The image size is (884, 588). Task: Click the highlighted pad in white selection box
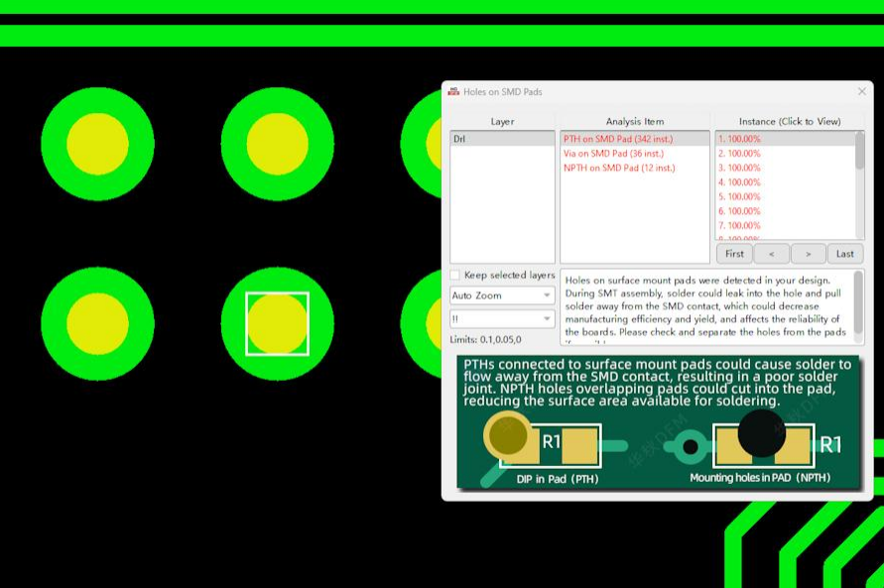coord(277,324)
